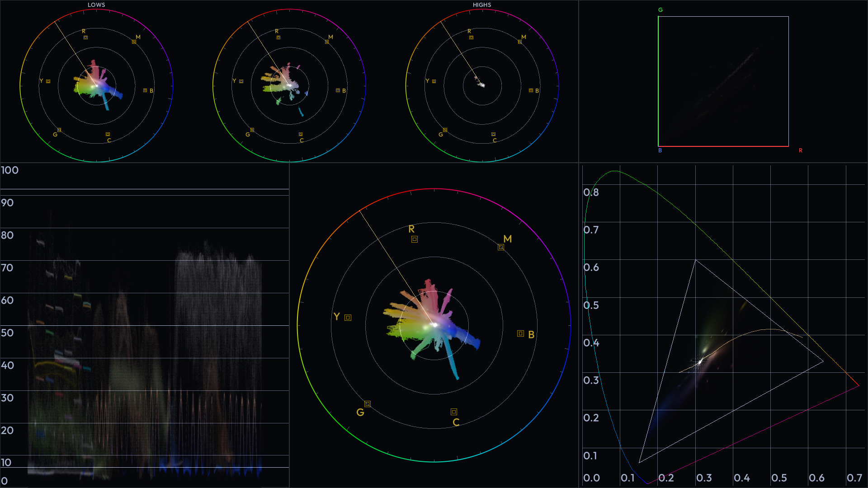
Task: Click B target box in unlabeled midtones vectorscope
Action: [x=338, y=90]
